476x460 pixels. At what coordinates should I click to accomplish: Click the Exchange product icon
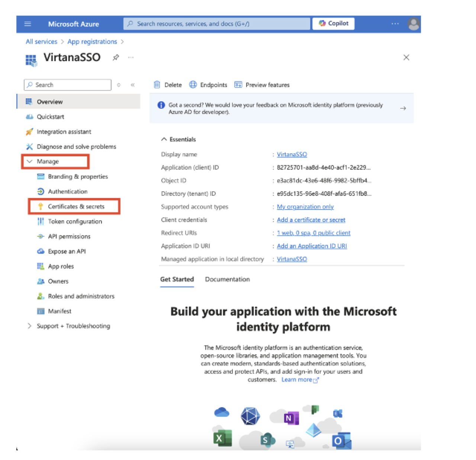click(x=338, y=413)
